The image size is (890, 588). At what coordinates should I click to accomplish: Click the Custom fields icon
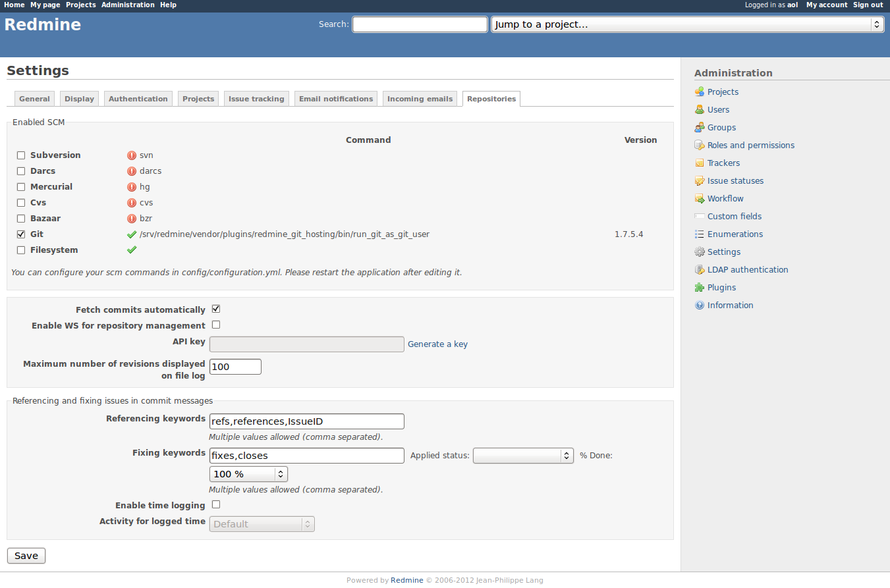[700, 217]
